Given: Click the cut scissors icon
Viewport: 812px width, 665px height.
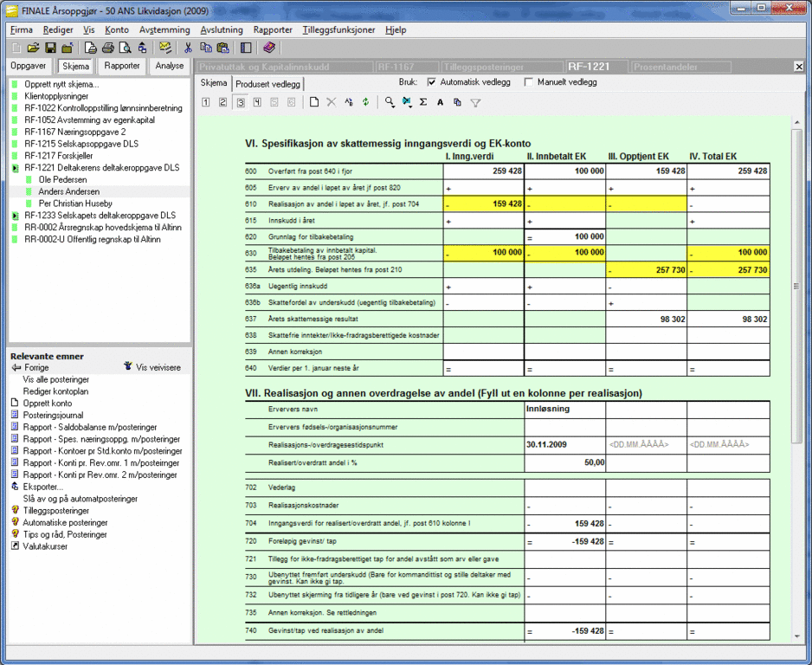Looking at the screenshot, I should (188, 48).
